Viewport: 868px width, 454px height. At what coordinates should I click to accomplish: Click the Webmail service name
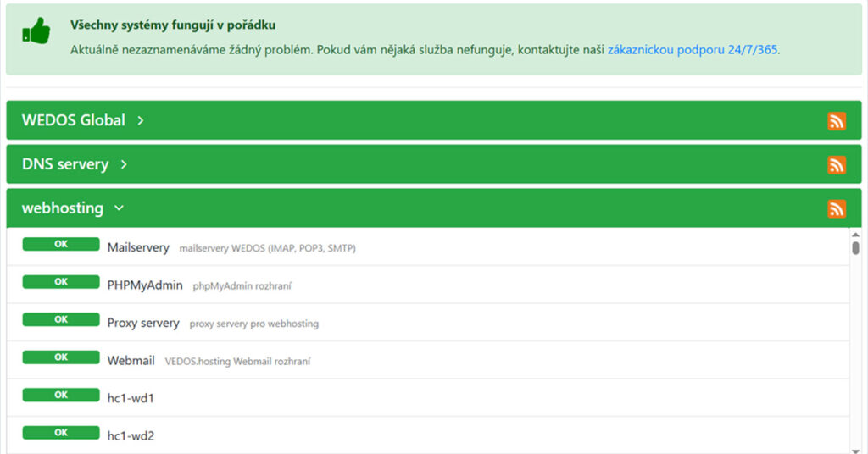pyautogui.click(x=131, y=361)
